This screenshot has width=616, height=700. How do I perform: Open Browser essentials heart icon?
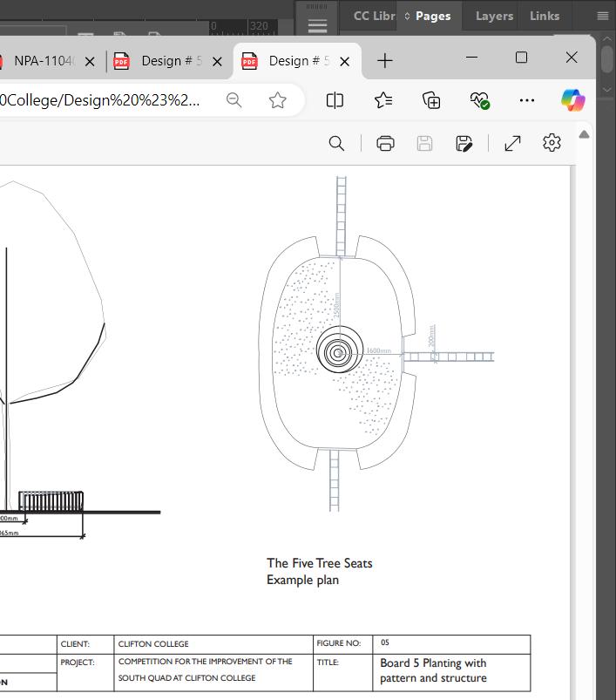coord(480,100)
